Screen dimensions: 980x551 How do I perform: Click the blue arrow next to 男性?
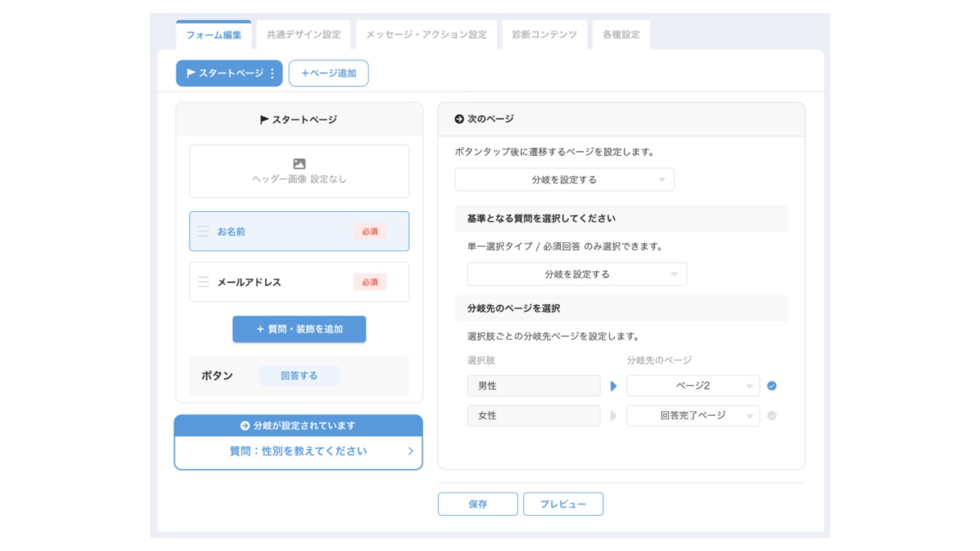point(614,386)
